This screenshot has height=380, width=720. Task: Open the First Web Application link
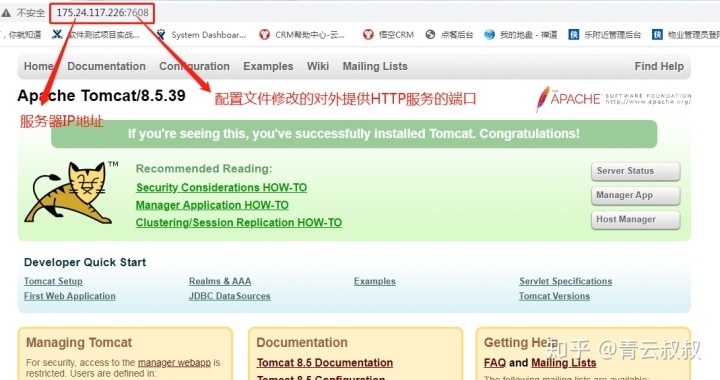[x=70, y=296]
